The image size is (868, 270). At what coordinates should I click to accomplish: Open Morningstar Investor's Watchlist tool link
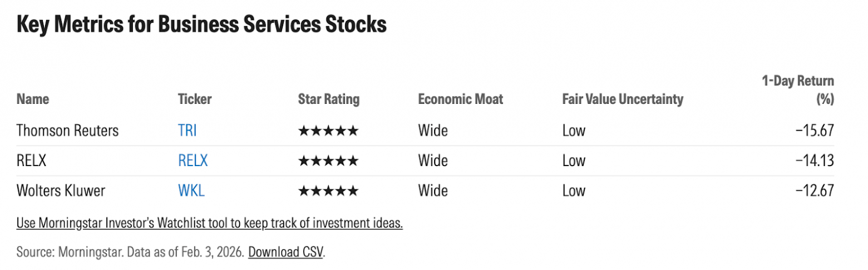(x=209, y=223)
